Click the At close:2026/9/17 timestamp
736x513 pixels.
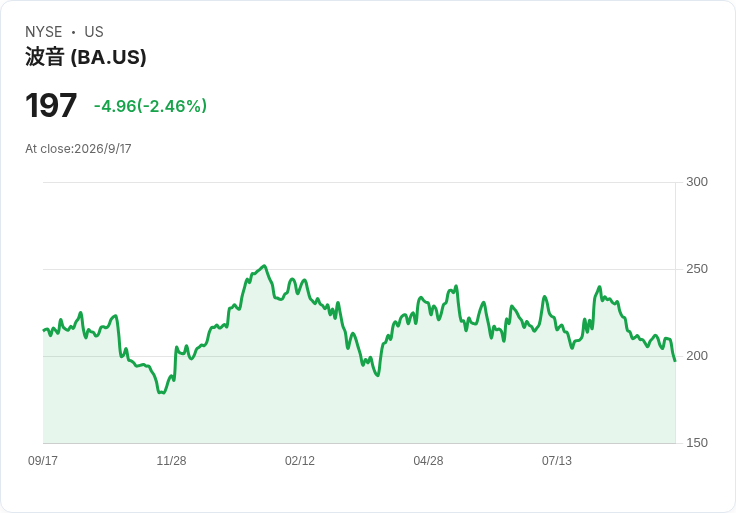78,149
